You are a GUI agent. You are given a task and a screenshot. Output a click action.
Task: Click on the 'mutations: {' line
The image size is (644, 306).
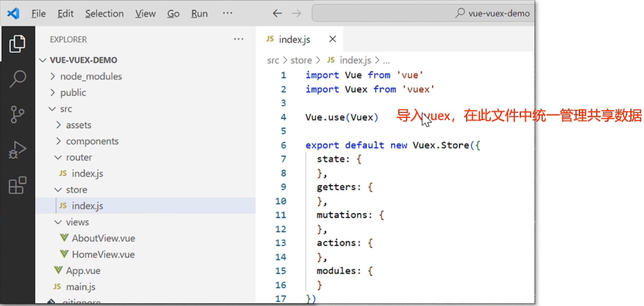[350, 215]
